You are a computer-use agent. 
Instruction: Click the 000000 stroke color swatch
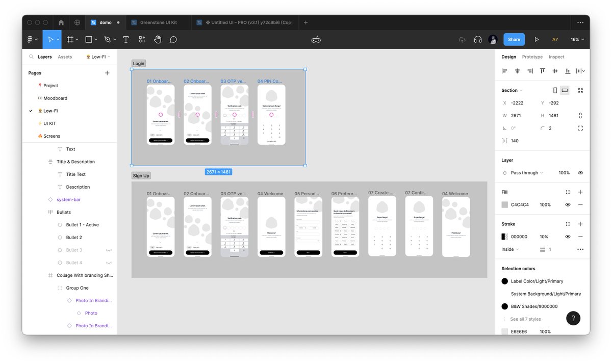click(505, 237)
